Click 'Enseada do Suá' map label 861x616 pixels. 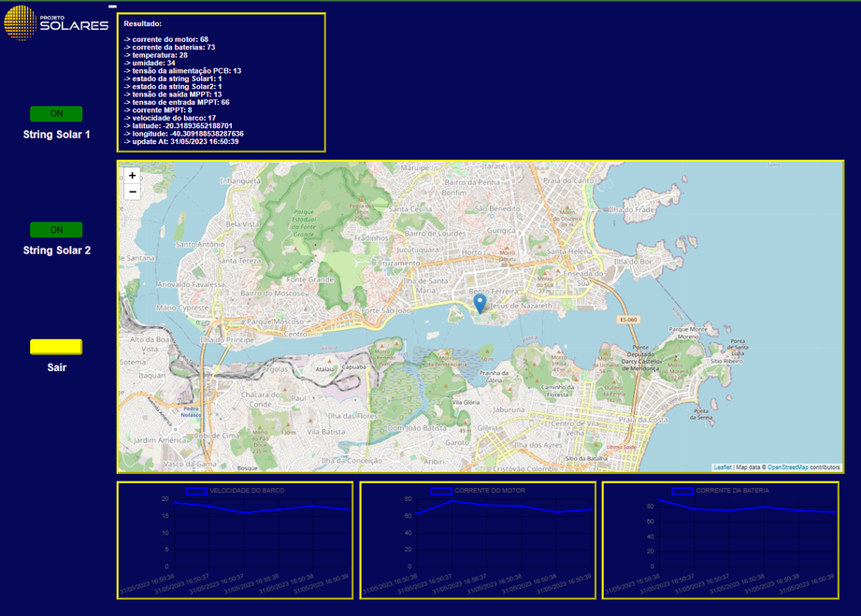(x=583, y=278)
